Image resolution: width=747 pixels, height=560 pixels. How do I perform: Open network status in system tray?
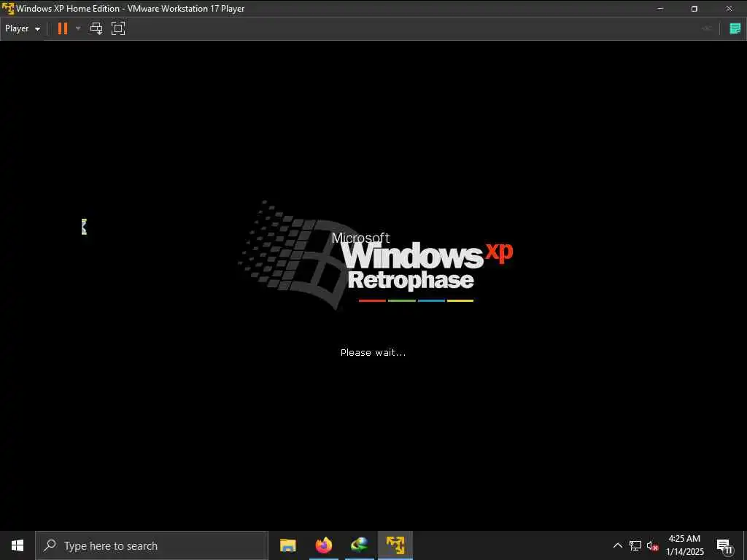pyautogui.click(x=635, y=545)
